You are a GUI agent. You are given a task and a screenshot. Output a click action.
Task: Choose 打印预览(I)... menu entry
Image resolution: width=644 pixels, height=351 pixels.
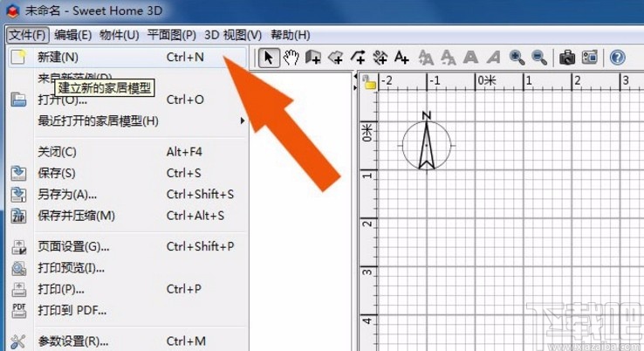(x=127, y=268)
